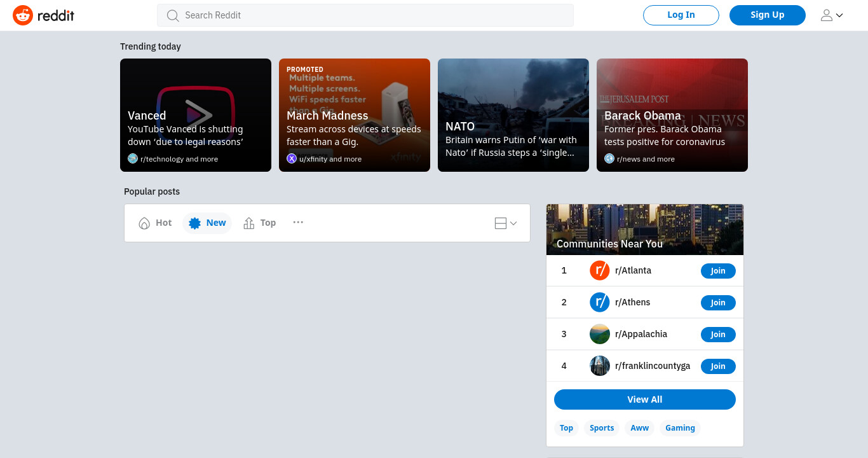Select the Gaming category chip

tap(680, 428)
